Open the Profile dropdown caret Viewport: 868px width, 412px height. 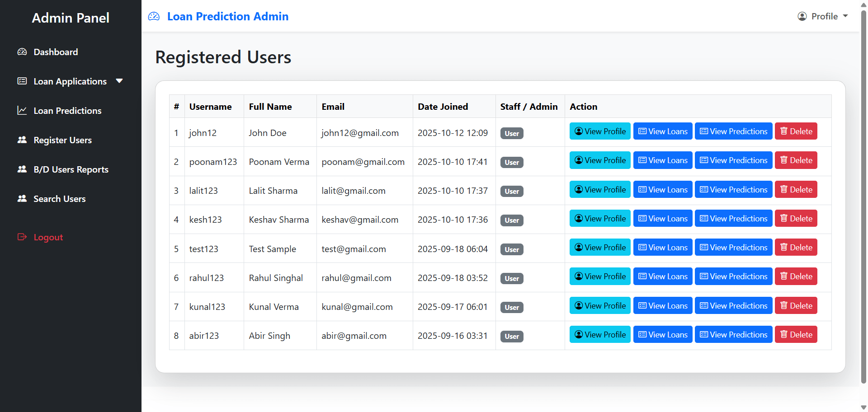[845, 16]
